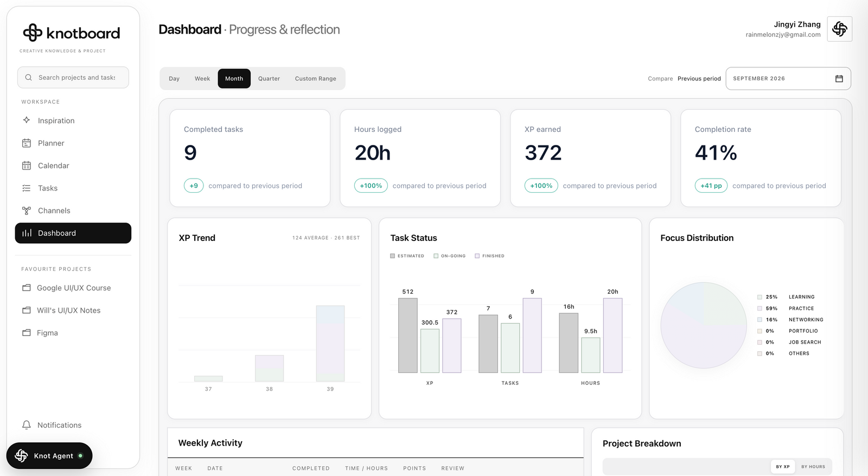Screen dimensions: 868x476
Task: Click the Notifications bell icon
Action: (26, 425)
